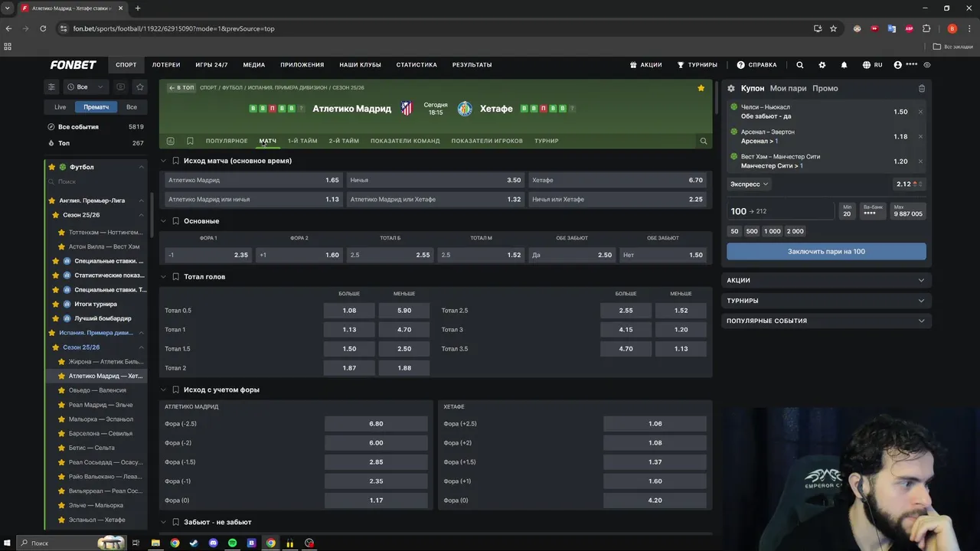Click the match statistics chart icon
This screenshot has width=980, height=551.
tap(170, 141)
